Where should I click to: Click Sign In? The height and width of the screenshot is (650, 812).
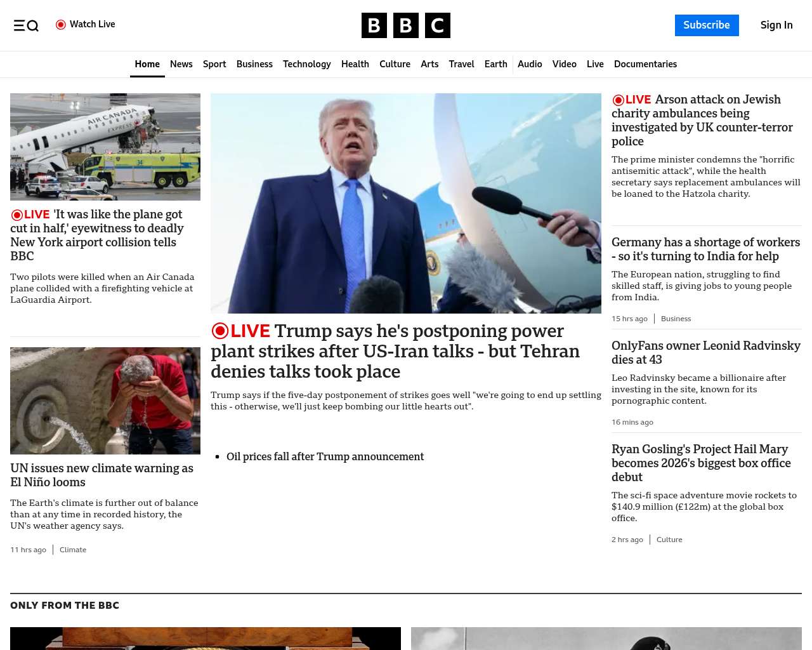point(776,25)
